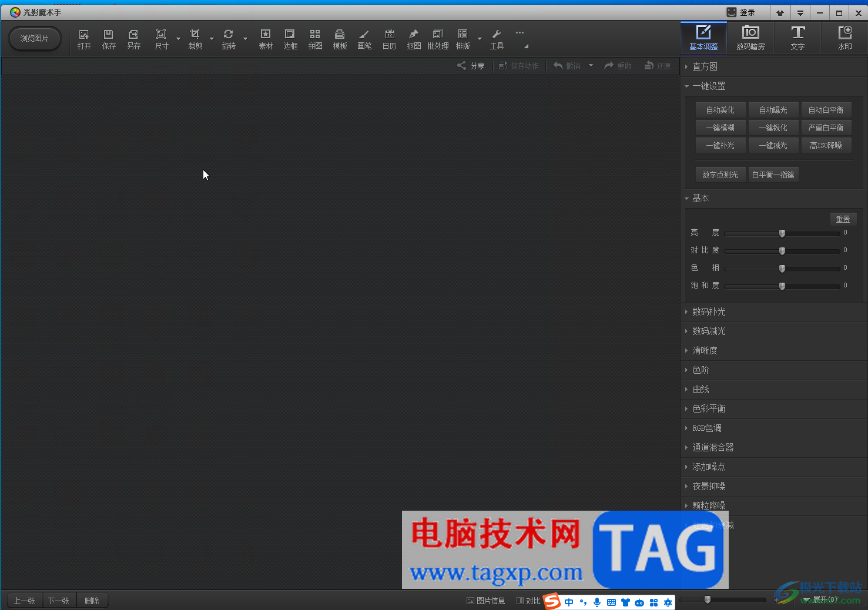Click 图片信息 image info icon
Screen dimensions: 868x610
(x=486, y=601)
